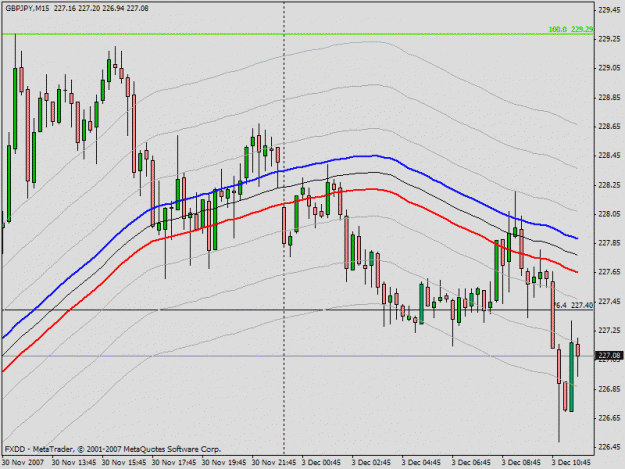The image size is (625, 469).
Task: Click the 228.45 price scale value
Action: (609, 155)
